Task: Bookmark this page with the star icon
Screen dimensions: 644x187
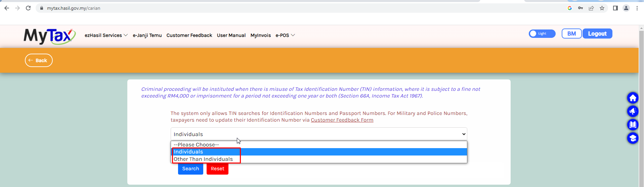Action: click(602, 8)
